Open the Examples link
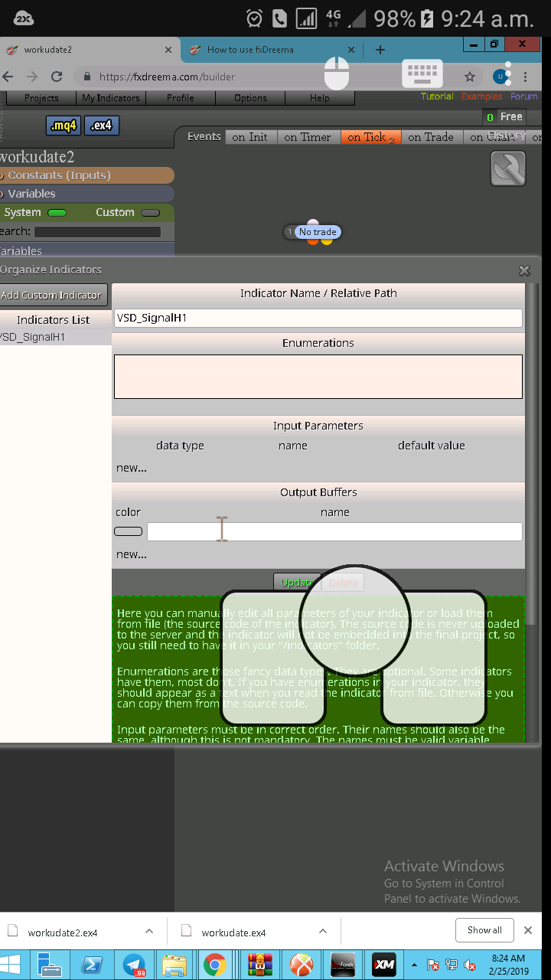 pyautogui.click(x=482, y=96)
